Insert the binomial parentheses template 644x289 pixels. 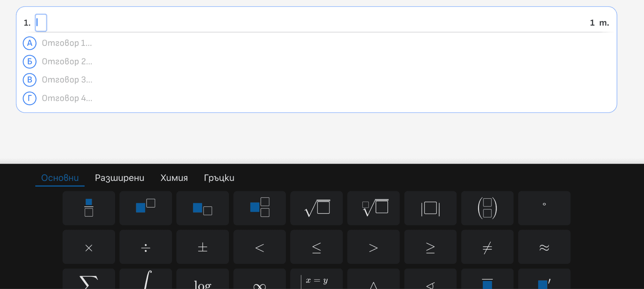click(487, 208)
